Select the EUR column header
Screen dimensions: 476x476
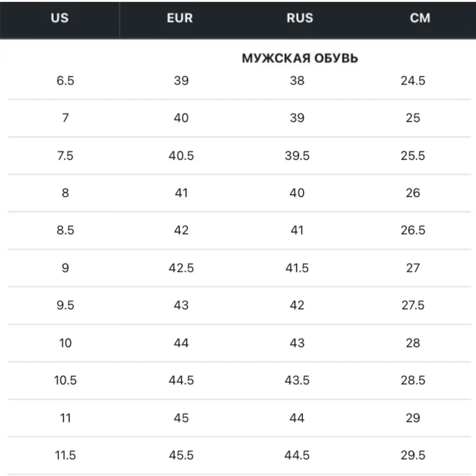[x=179, y=18]
